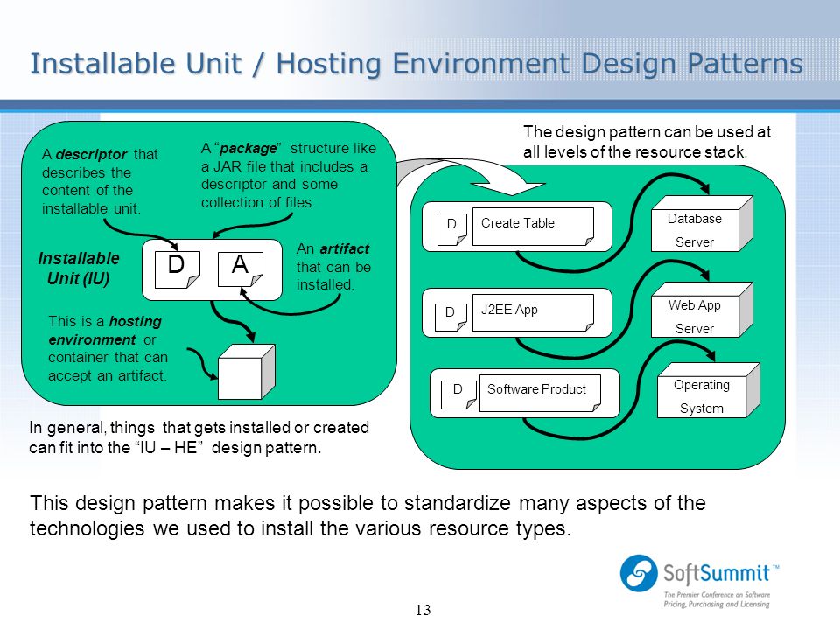Screen dimensions: 840x630
Task: Click the Database Server cube
Action: 702,224
